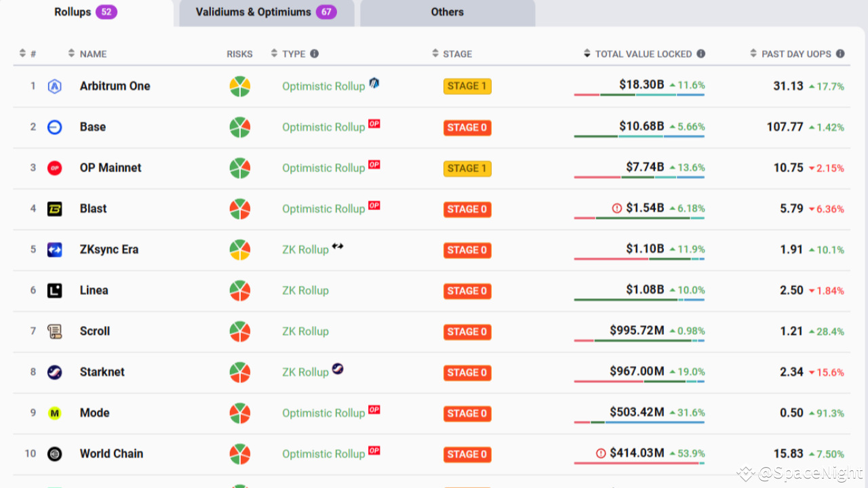
Task: Open the Arbitrum One project page
Action: click(115, 86)
